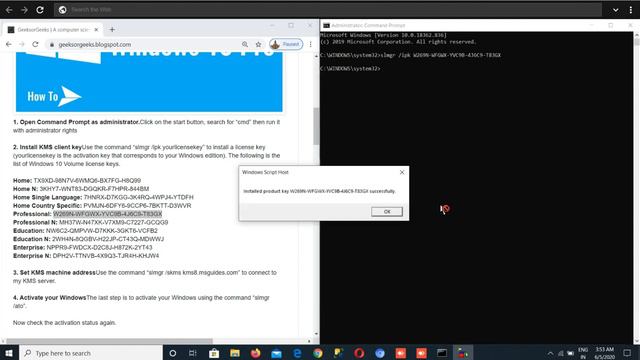Screen dimensions: 640x360
Task: Open the notification Action Center
Action: pyautogui.click(x=627, y=353)
